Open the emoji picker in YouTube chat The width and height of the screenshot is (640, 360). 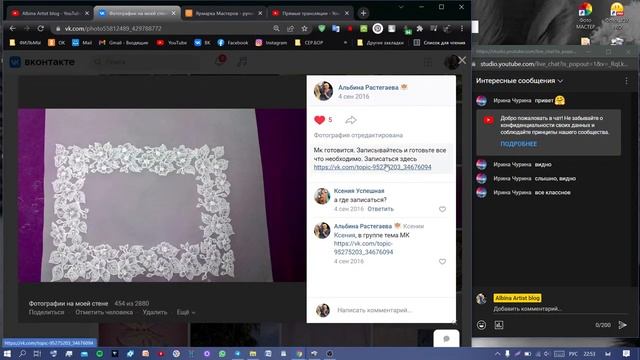(x=481, y=325)
